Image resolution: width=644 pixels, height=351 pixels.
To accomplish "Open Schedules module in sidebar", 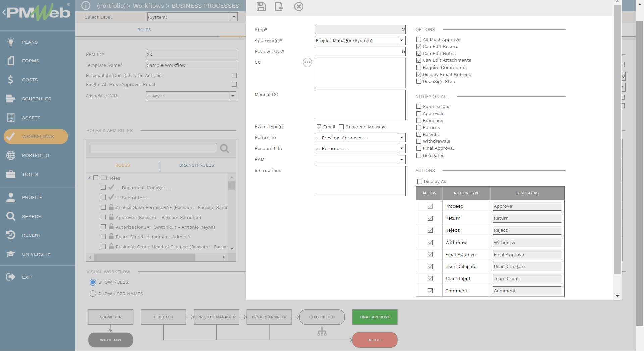I will (36, 99).
